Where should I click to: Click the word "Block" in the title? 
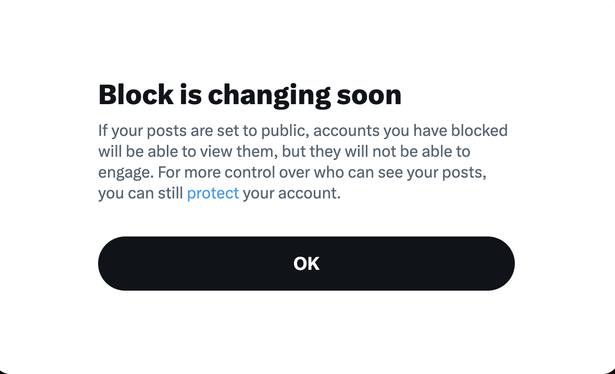[136, 94]
